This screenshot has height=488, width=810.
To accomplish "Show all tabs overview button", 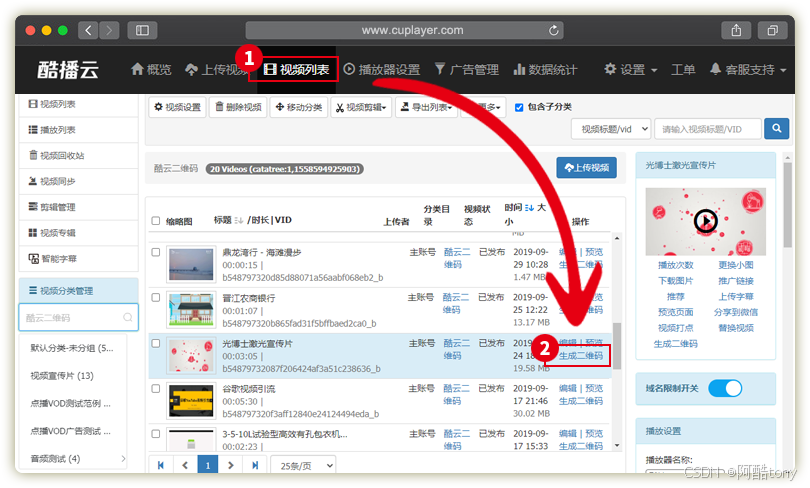I will click(x=772, y=30).
